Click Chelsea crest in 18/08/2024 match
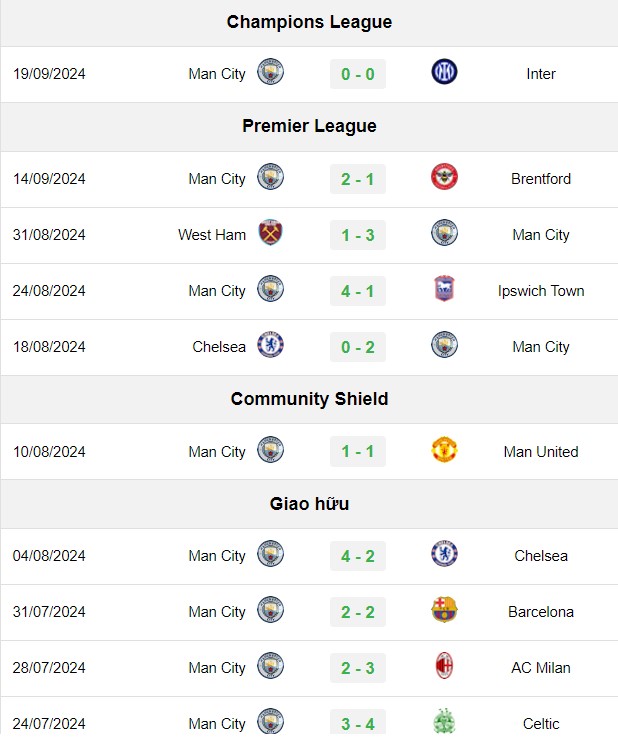618x750 pixels. [270, 345]
